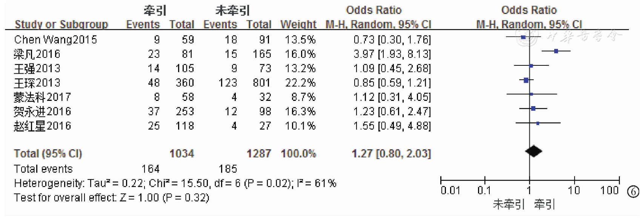
Task: Click the circled number 6 figure label
Action: [x=633, y=192]
